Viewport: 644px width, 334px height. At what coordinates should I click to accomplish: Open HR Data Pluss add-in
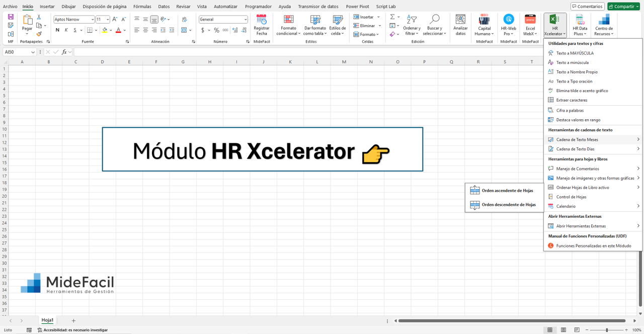580,25
